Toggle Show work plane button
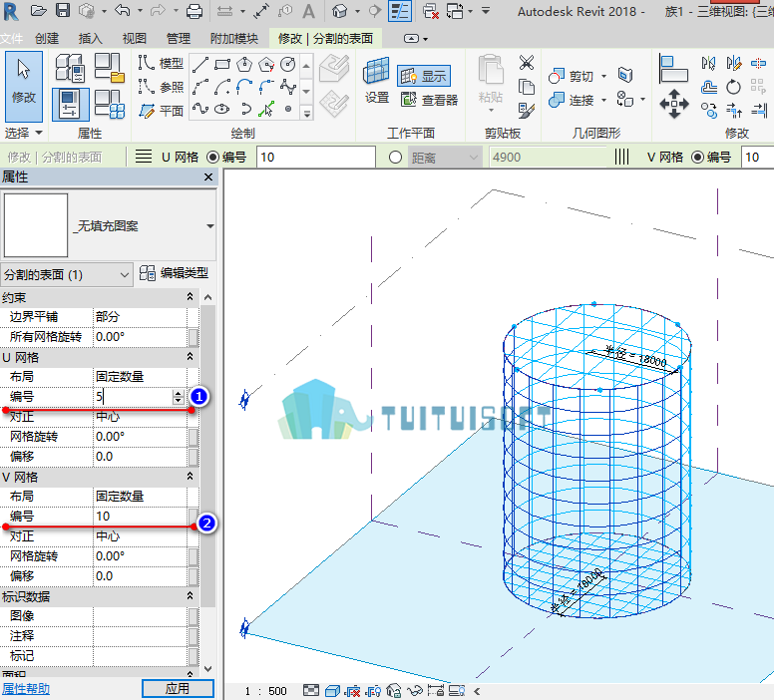Screen dimensions: 774x700 (x=424, y=76)
